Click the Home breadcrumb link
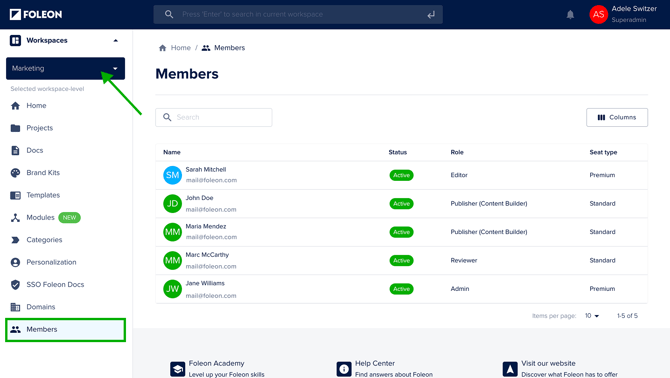670x378 pixels. point(181,48)
